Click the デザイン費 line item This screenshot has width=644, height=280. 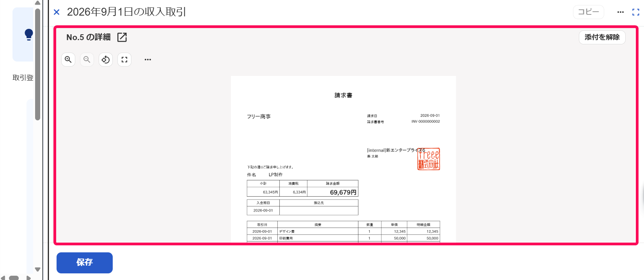[287, 231]
